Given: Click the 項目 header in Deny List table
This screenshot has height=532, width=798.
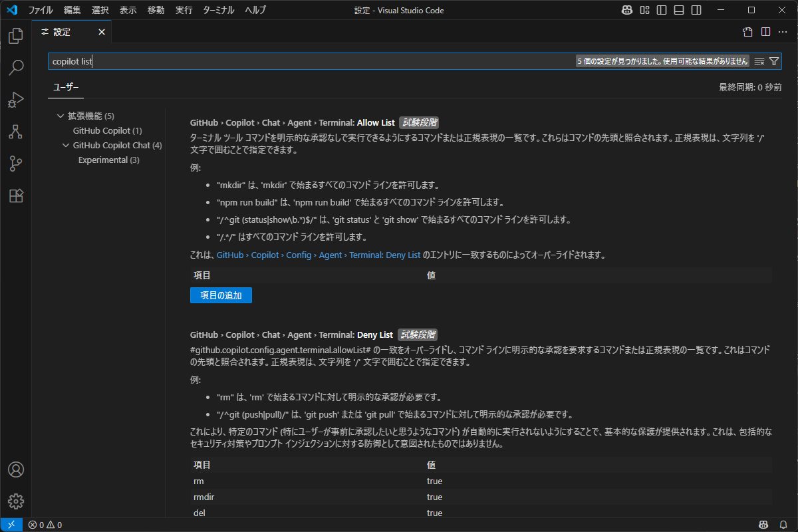Looking at the screenshot, I should (202, 465).
